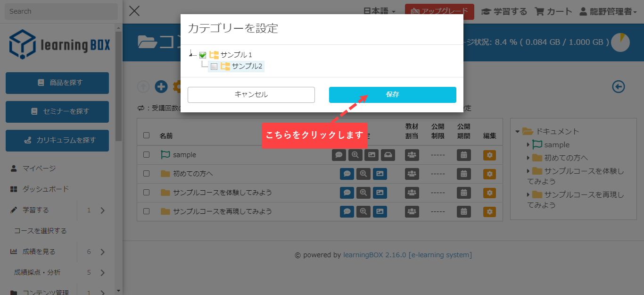The width and height of the screenshot is (644, 295).
Task: Open ダッシュボード in the sidebar
Action: [46, 189]
